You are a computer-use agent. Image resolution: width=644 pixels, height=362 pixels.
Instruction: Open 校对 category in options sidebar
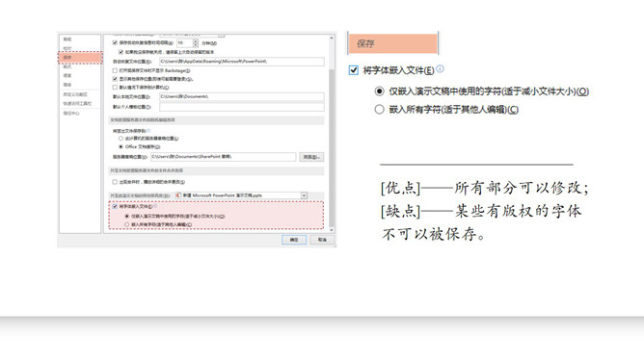tap(67, 48)
